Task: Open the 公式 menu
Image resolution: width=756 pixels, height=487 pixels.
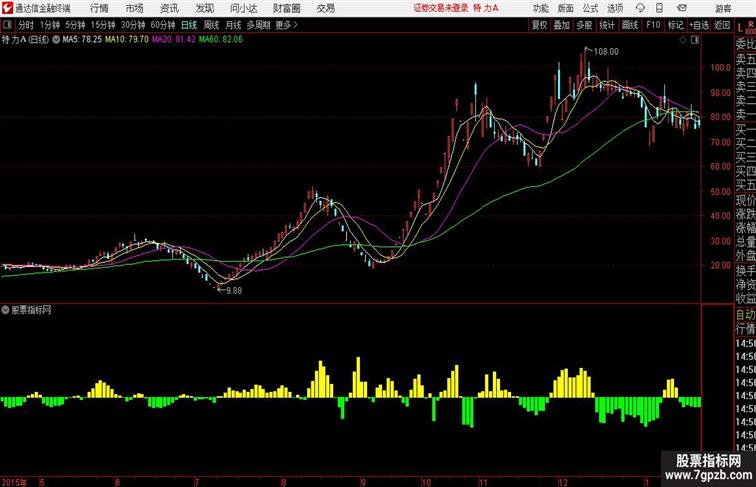Action: [590, 8]
